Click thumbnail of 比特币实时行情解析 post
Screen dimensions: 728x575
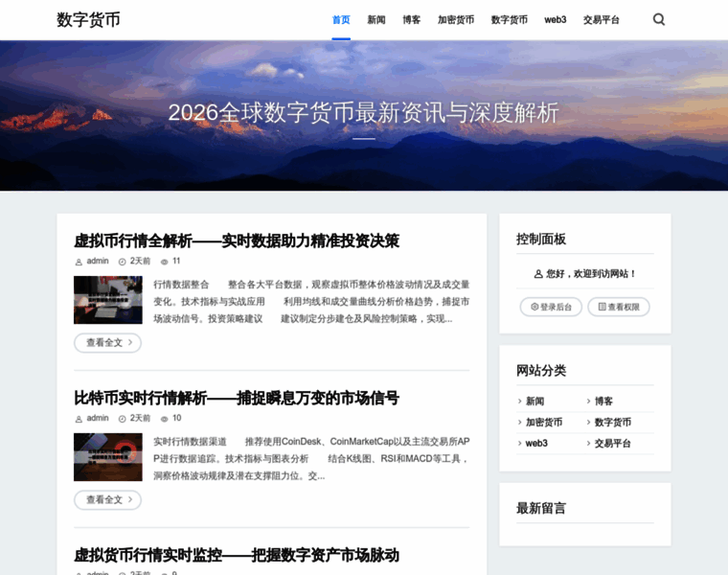tap(108, 457)
